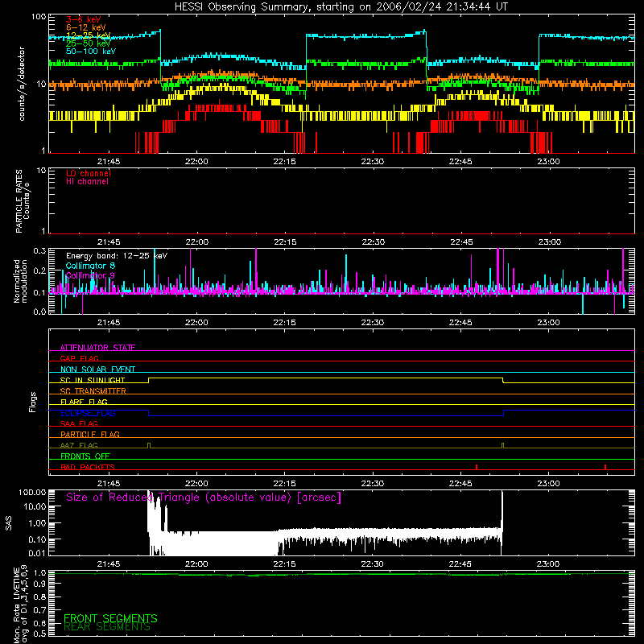Click the 23:00 tick label under modulation plot
The height and width of the screenshot is (644, 644).
click(x=548, y=323)
